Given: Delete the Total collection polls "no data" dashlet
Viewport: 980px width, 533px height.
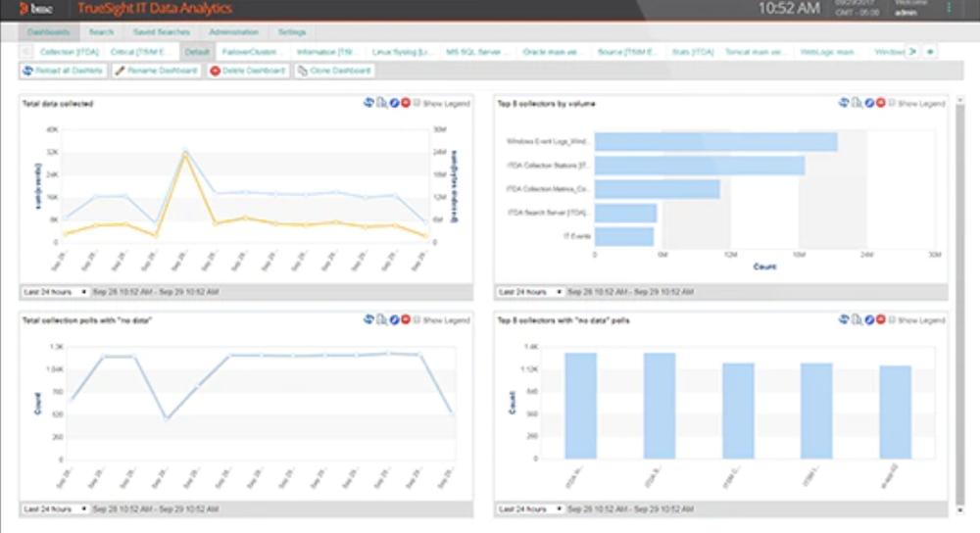Looking at the screenshot, I should (x=406, y=319).
